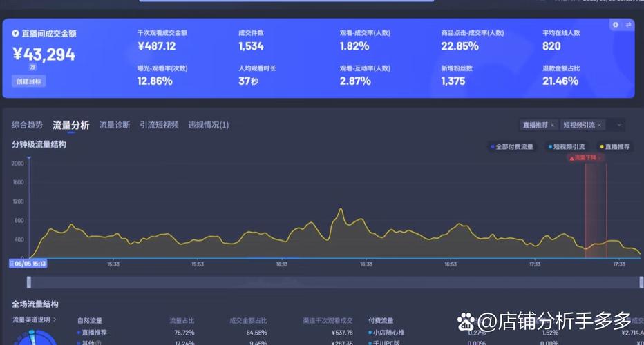The image size is (644, 345).
Task: Click the 全场流量结构 section title
Action: click(x=35, y=304)
